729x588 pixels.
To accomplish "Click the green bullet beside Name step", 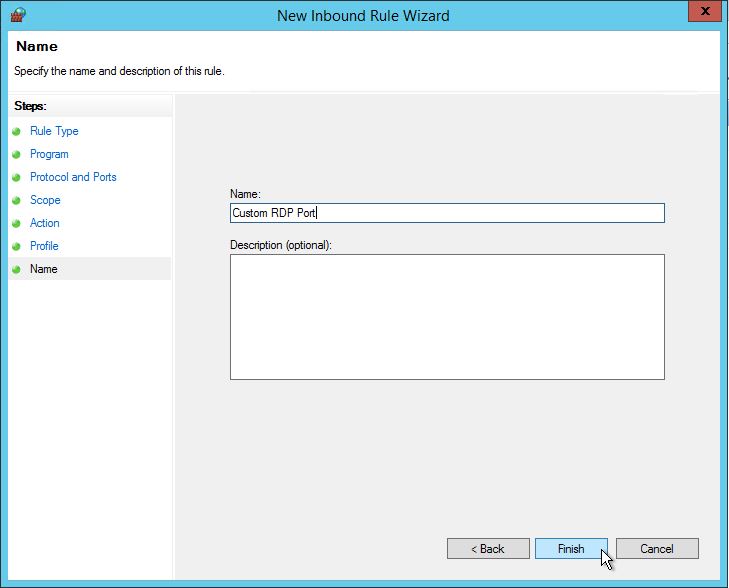I will pyautogui.click(x=16, y=270).
